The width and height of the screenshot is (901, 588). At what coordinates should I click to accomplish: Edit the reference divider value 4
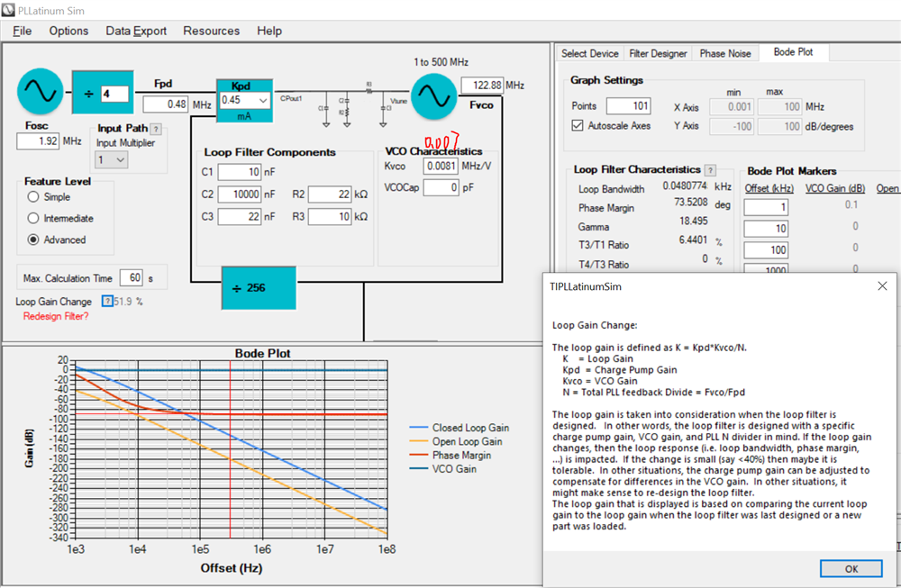tap(114, 94)
